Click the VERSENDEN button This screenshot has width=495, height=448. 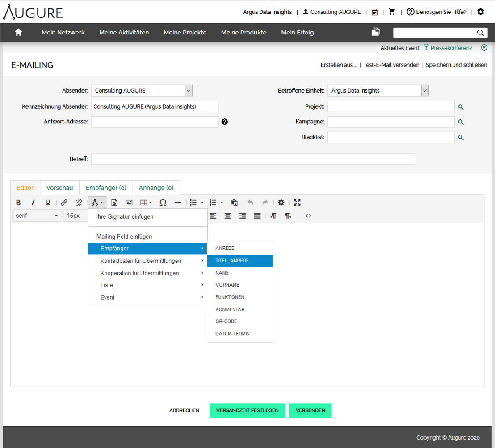click(x=310, y=410)
